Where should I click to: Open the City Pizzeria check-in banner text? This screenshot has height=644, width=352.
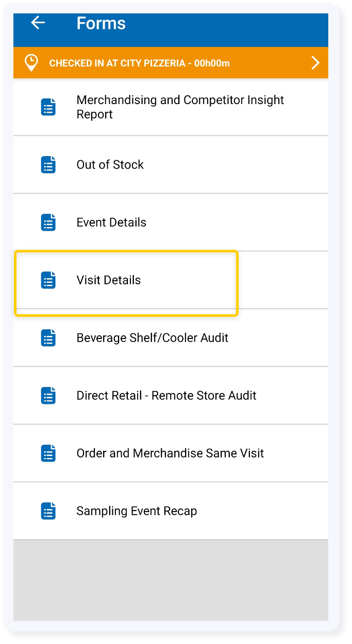click(x=140, y=63)
